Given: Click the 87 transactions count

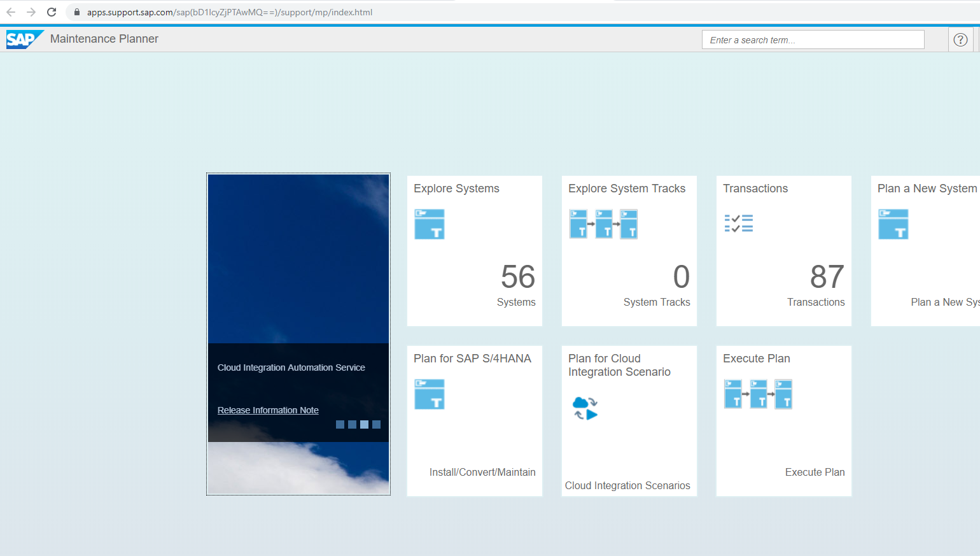Looking at the screenshot, I should click(827, 277).
